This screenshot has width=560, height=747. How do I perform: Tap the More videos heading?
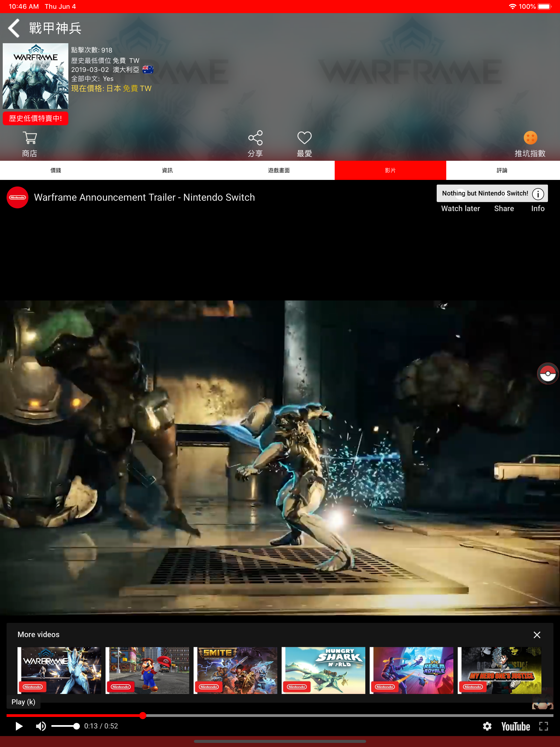tap(39, 635)
